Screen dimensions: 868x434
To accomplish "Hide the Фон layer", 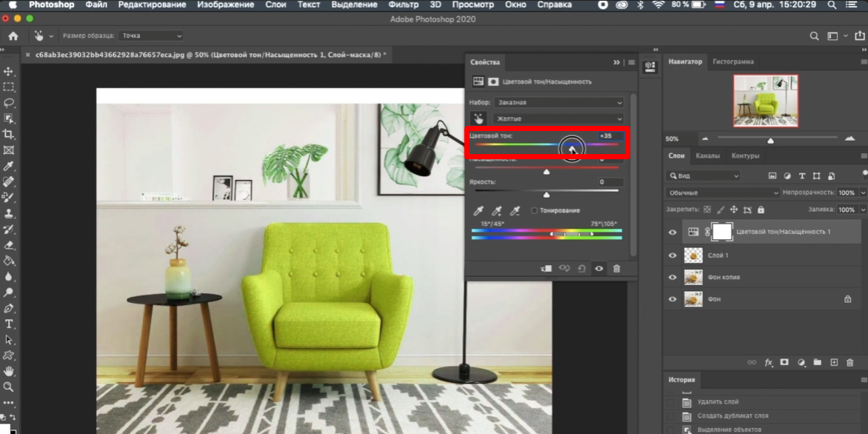I will tap(672, 299).
